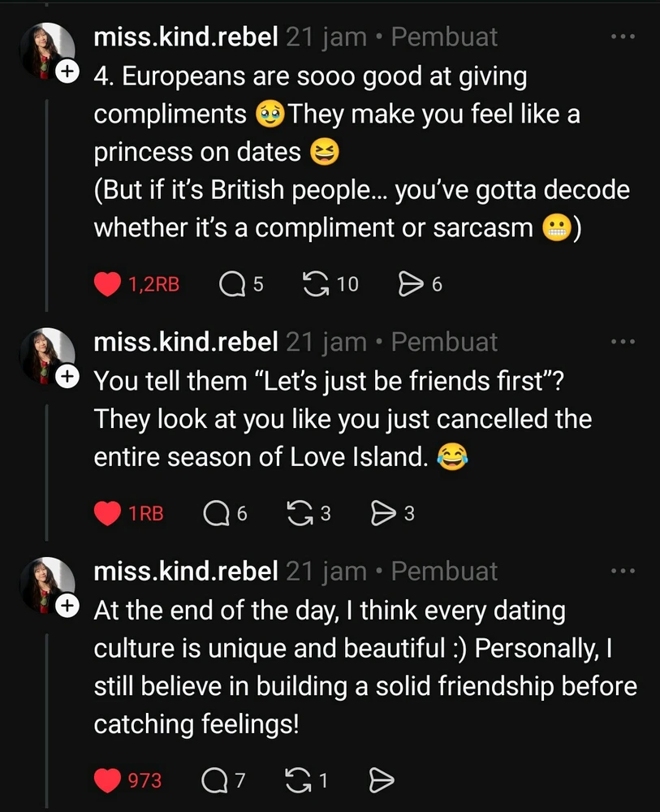The height and width of the screenshot is (812, 660).
Task: Like the Love Island post with 1RB likes
Action: 107,512
